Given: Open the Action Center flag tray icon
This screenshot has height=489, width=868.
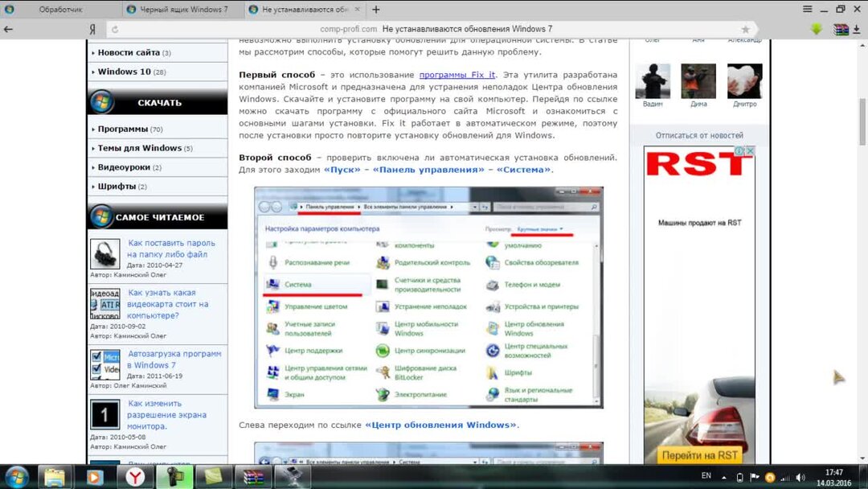Looking at the screenshot, I should pos(754,477).
